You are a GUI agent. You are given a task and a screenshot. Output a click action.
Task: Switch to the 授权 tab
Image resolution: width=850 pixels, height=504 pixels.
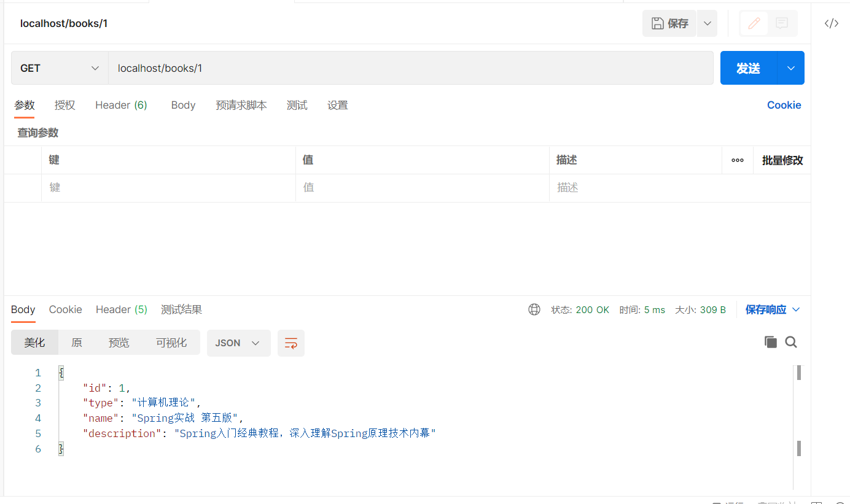pos(64,105)
